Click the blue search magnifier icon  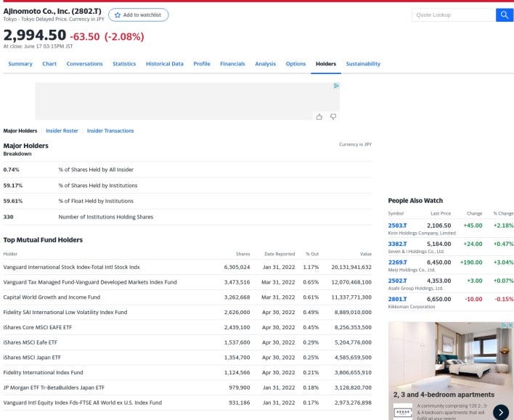(505, 15)
